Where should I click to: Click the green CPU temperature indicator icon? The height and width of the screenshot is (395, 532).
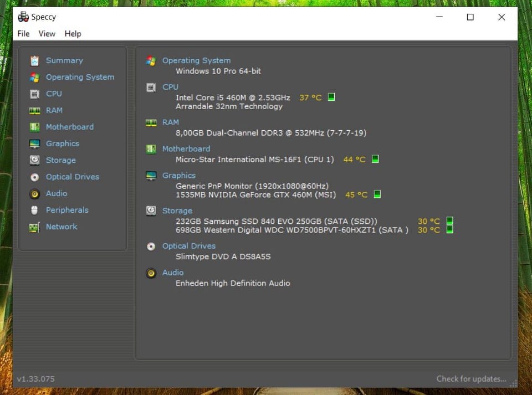[331, 98]
